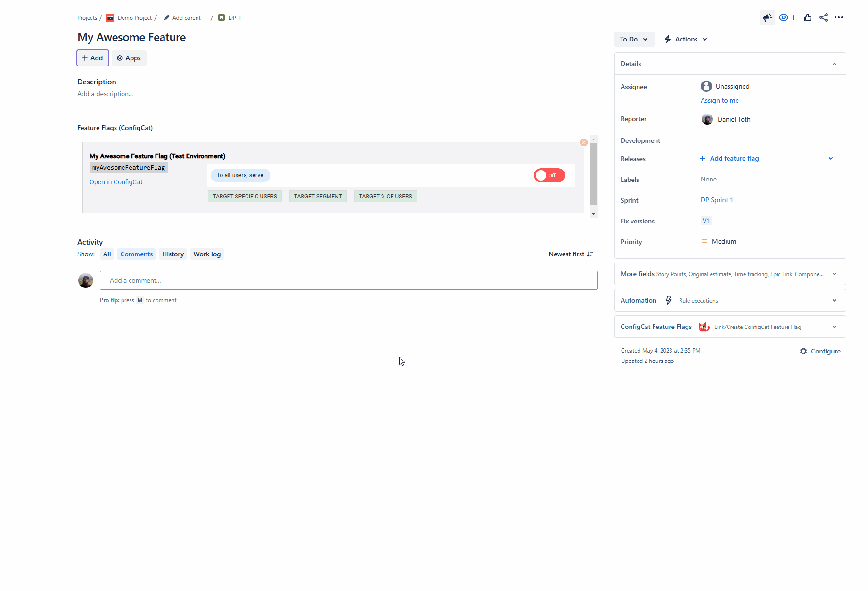Viewport: 868px width, 591px height.
Task: Select the Work log tab
Action: pos(207,254)
